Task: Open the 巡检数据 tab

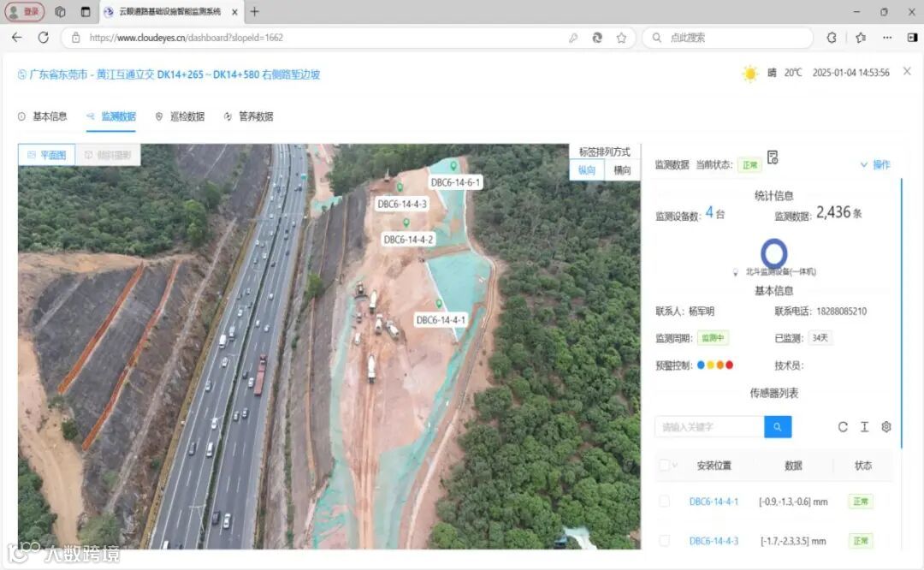Action: (x=180, y=116)
